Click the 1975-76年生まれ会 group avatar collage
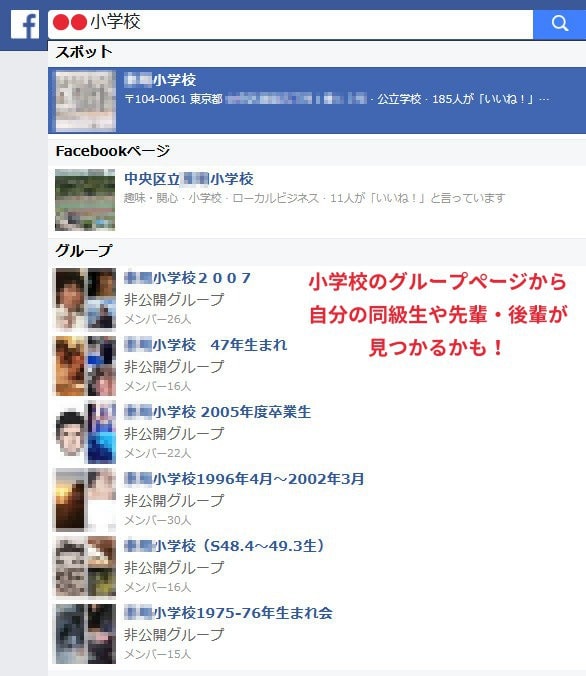Viewport: 586px width, 676px height. 85,633
